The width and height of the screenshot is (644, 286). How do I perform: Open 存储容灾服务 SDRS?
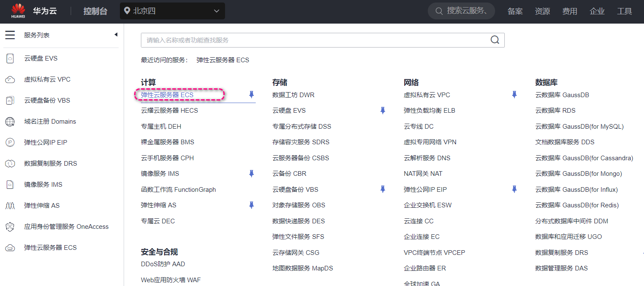(x=301, y=142)
